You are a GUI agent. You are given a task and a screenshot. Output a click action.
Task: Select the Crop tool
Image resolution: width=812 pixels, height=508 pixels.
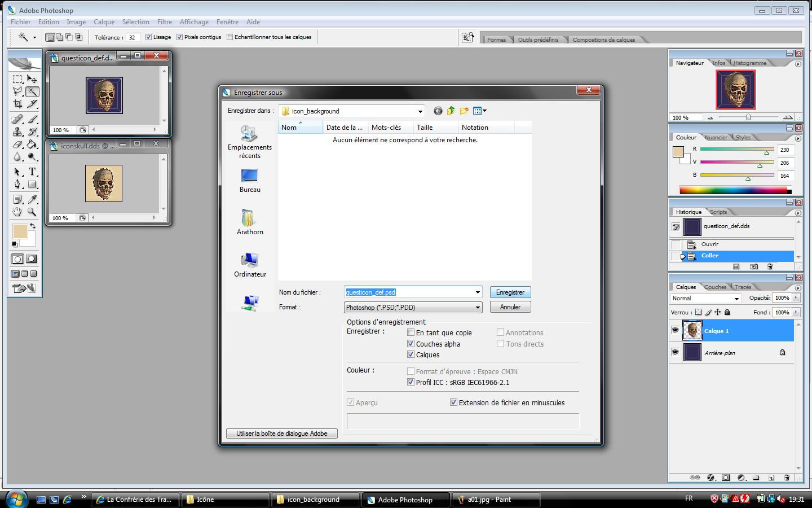[x=17, y=104]
